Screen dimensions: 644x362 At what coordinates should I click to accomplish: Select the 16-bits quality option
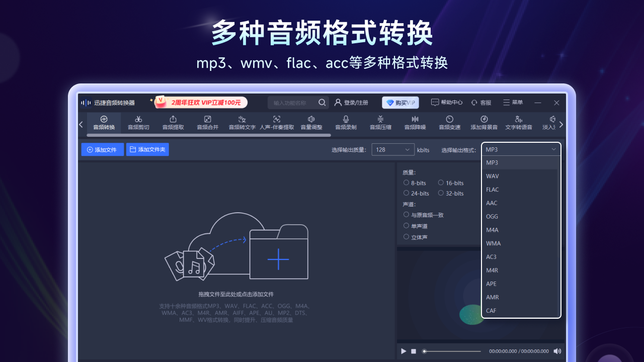click(451, 183)
